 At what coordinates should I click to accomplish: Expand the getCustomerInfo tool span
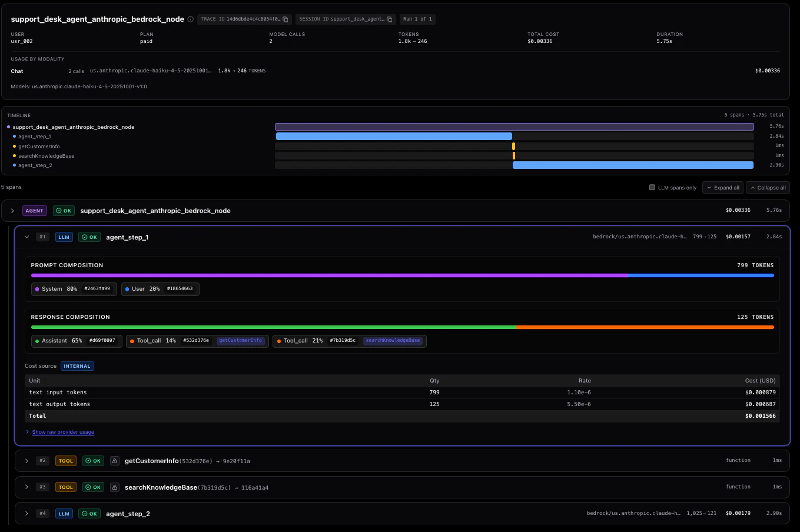26,461
